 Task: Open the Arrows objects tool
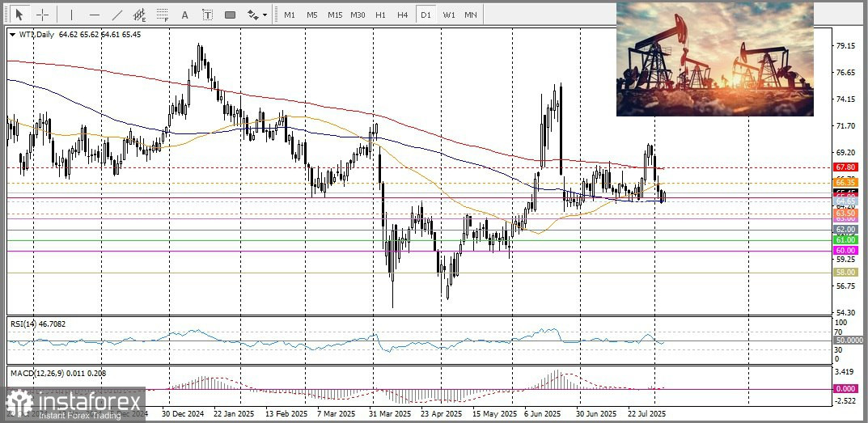[x=253, y=15]
